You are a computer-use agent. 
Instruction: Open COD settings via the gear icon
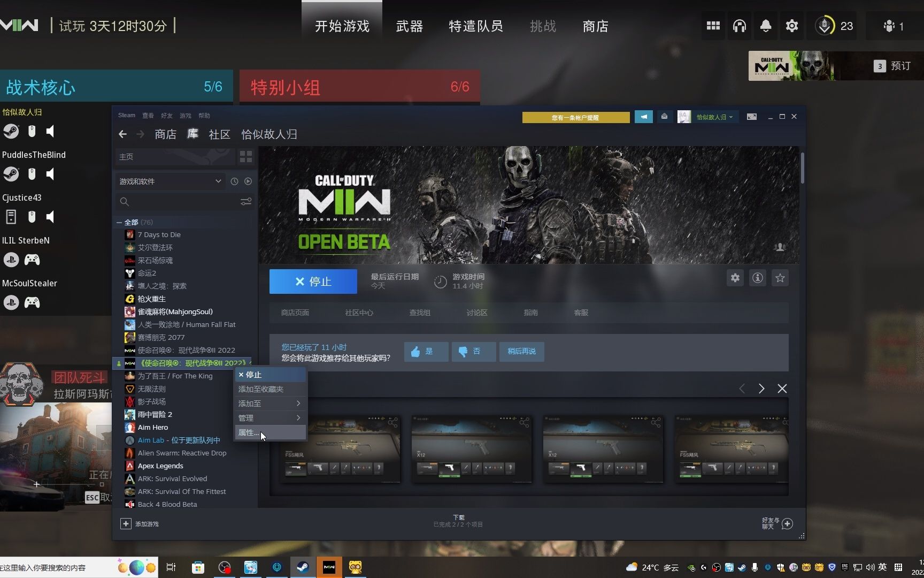click(x=792, y=25)
